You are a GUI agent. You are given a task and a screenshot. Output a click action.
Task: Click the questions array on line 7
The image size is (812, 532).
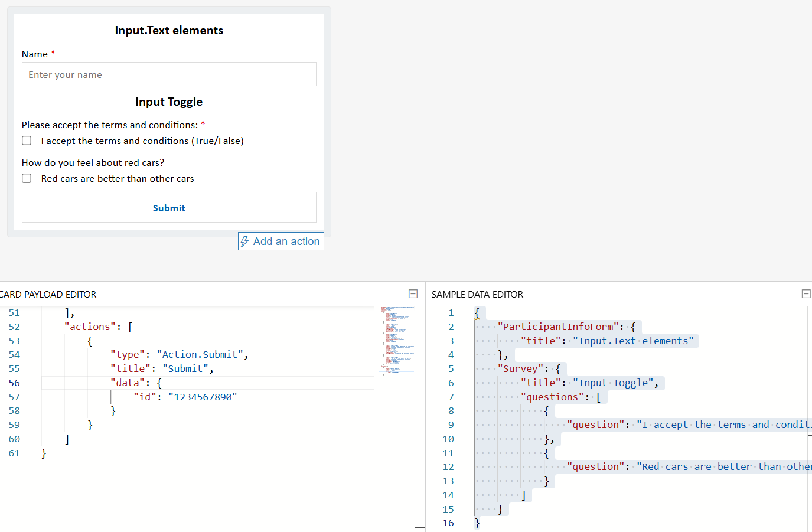coord(552,396)
